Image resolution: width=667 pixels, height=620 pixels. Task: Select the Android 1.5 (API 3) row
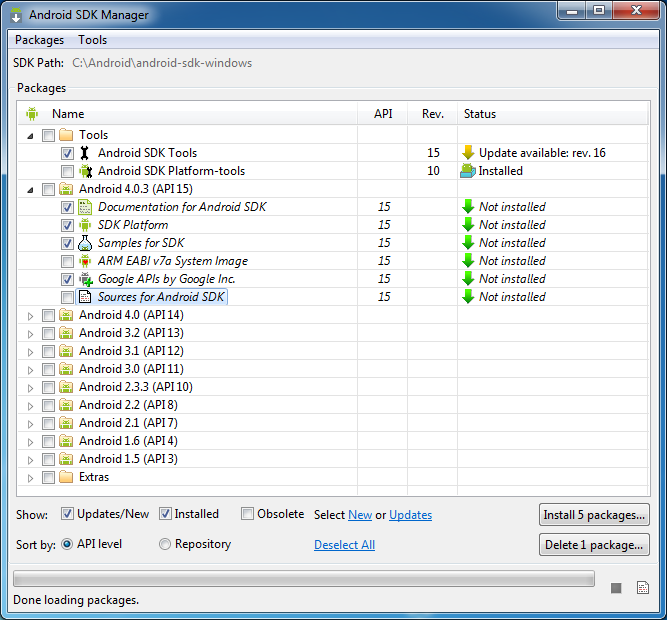pos(333,459)
